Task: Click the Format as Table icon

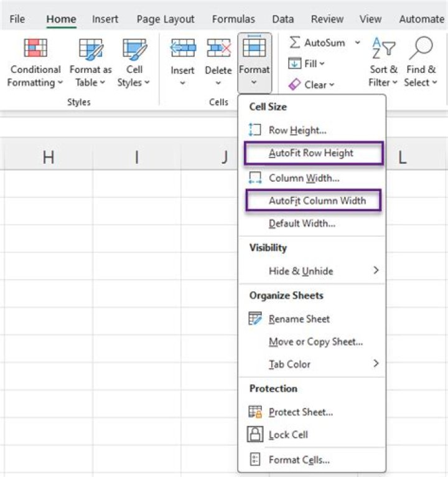Action: click(91, 49)
